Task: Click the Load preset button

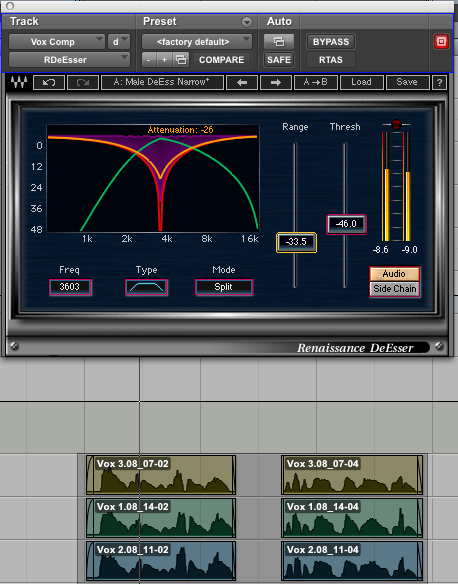Action: point(362,82)
